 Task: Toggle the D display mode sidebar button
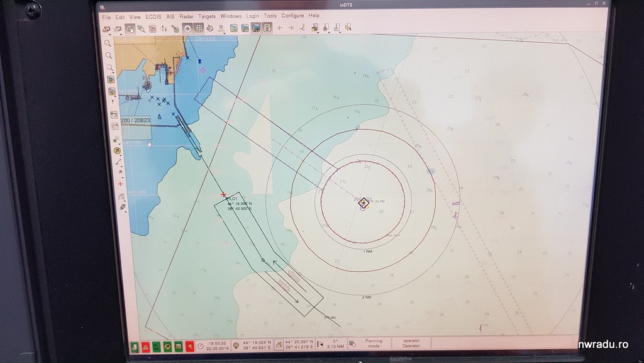point(111,80)
